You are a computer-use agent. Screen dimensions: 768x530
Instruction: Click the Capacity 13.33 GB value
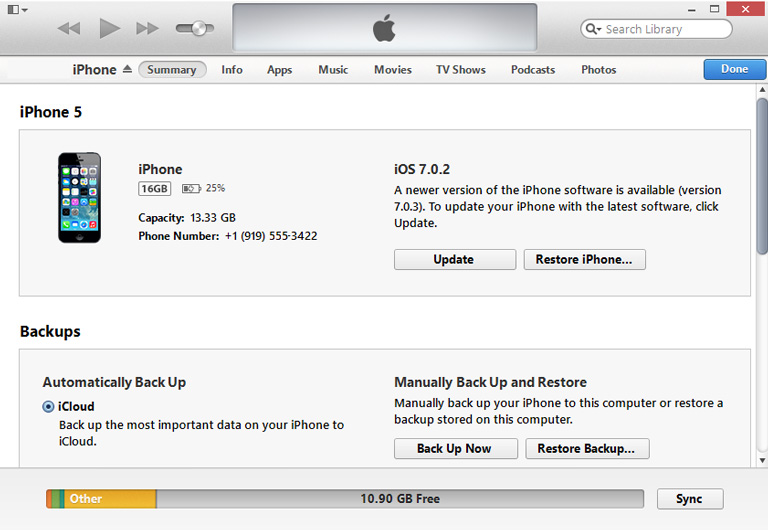(x=213, y=217)
